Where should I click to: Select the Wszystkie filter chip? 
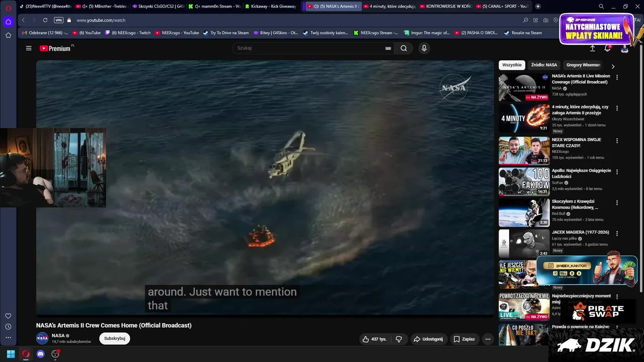(512, 65)
